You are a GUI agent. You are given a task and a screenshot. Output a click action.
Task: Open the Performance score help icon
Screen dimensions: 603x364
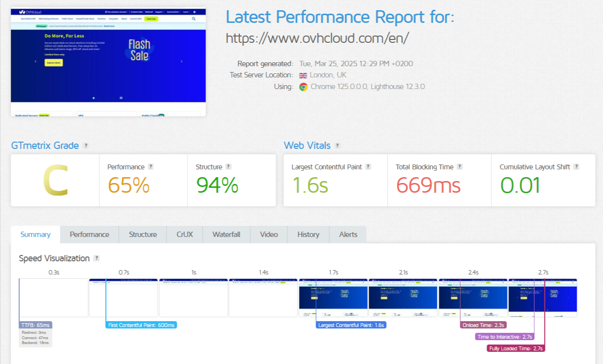(x=151, y=167)
